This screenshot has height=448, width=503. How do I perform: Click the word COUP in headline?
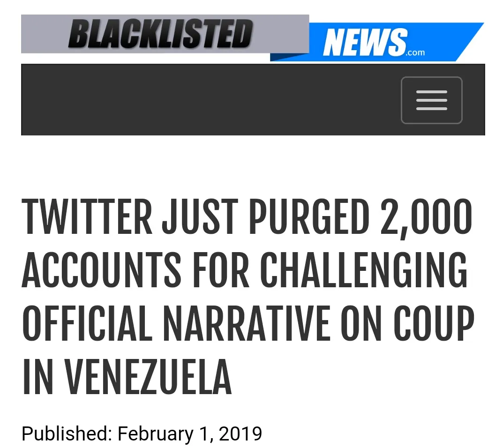tap(434, 325)
